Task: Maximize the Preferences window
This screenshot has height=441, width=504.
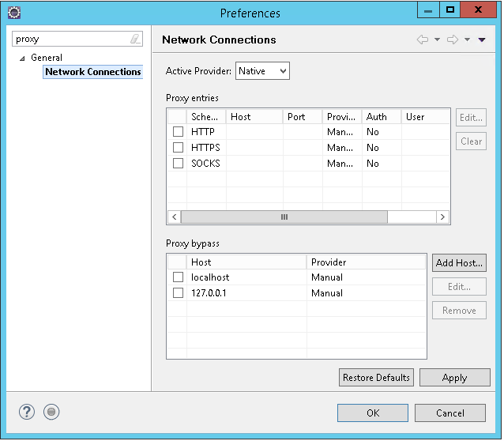Action: [x=450, y=10]
